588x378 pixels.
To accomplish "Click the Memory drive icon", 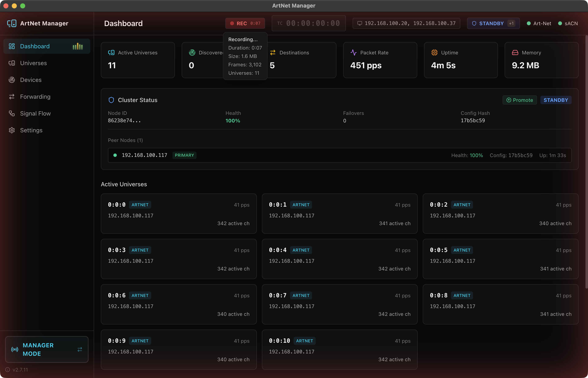I will coord(515,52).
